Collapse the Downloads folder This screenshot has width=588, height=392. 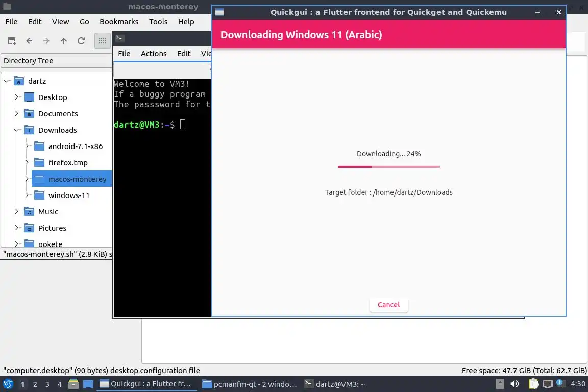pos(16,130)
